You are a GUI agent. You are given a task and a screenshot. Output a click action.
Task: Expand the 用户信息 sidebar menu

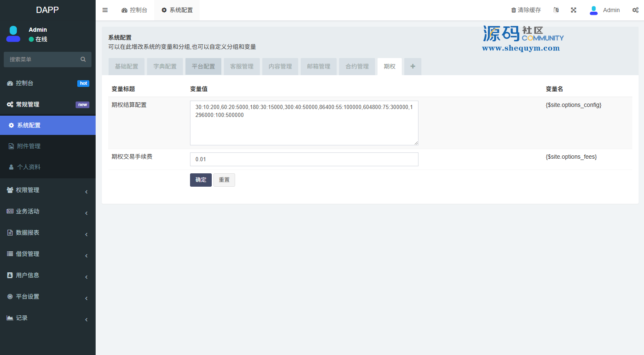pos(48,275)
